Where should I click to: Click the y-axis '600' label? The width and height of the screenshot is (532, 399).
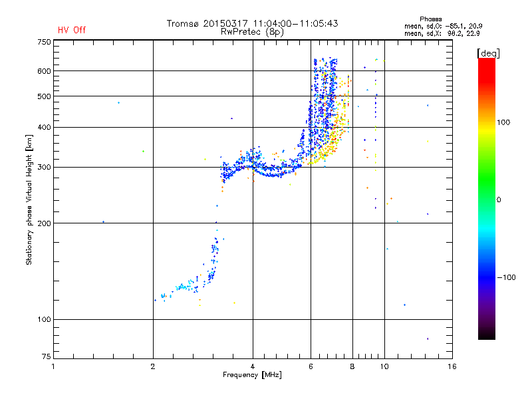[x=44, y=71]
